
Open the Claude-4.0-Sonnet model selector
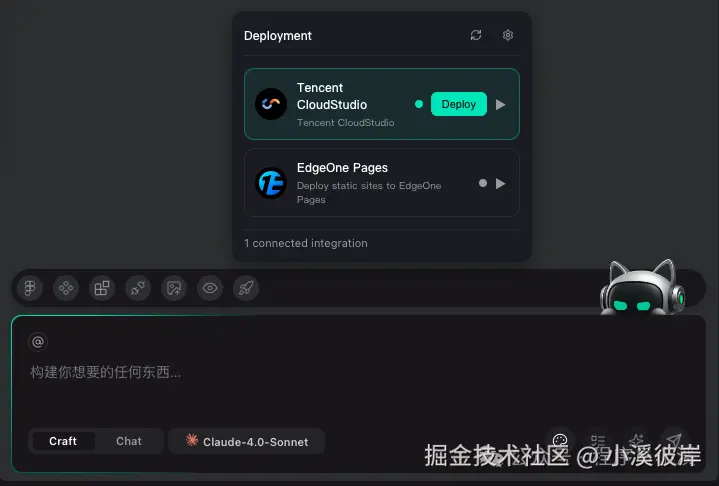(247, 442)
